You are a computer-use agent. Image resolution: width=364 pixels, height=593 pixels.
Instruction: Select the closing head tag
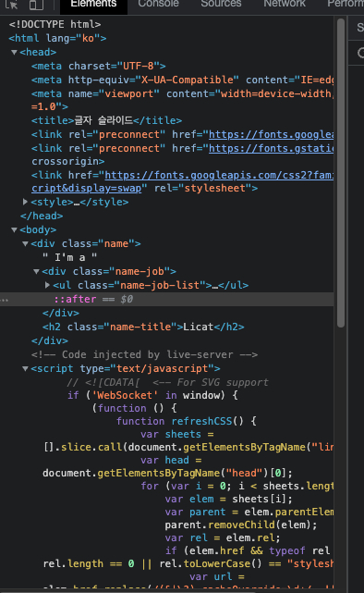[42, 216]
